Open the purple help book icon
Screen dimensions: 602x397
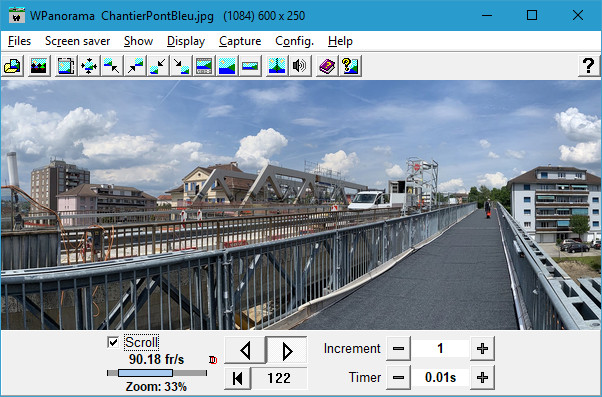(x=327, y=66)
